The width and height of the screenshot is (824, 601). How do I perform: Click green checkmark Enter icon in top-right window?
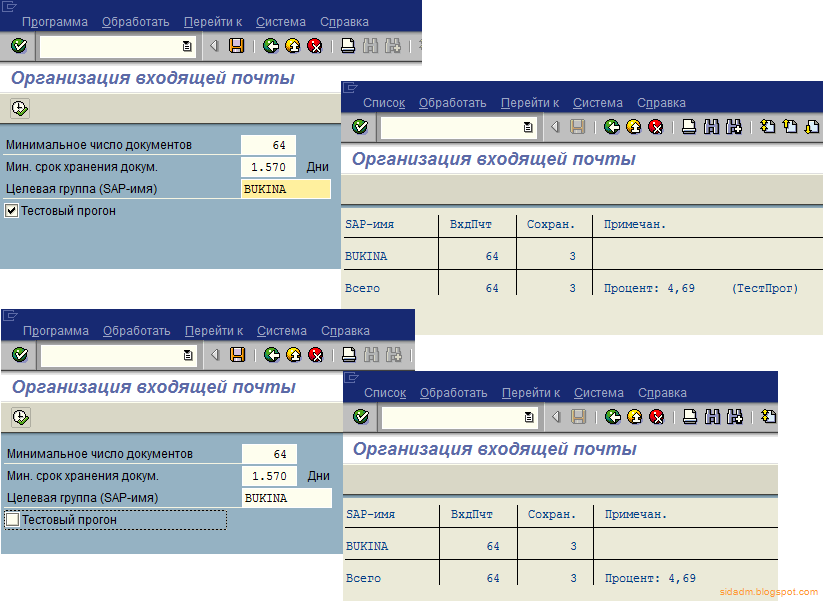(x=360, y=127)
